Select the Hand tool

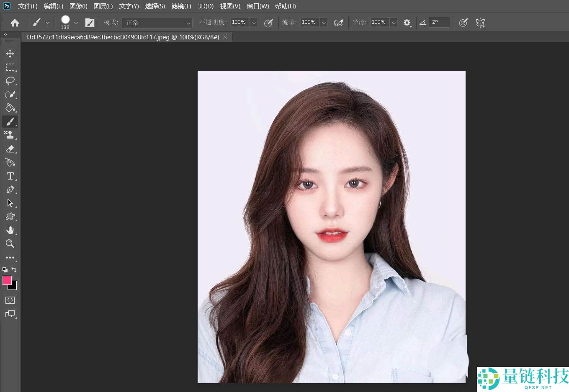pos(10,231)
